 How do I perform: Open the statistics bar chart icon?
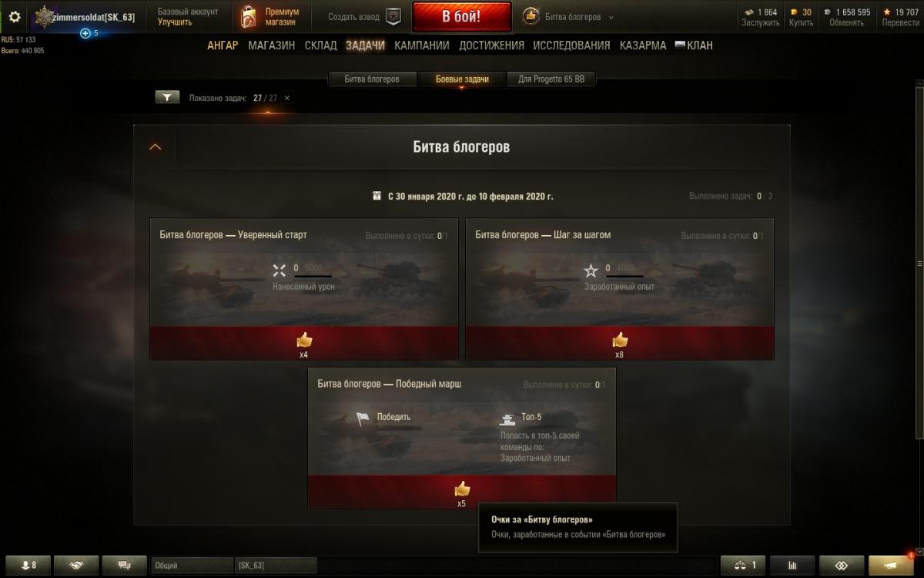pos(792,566)
